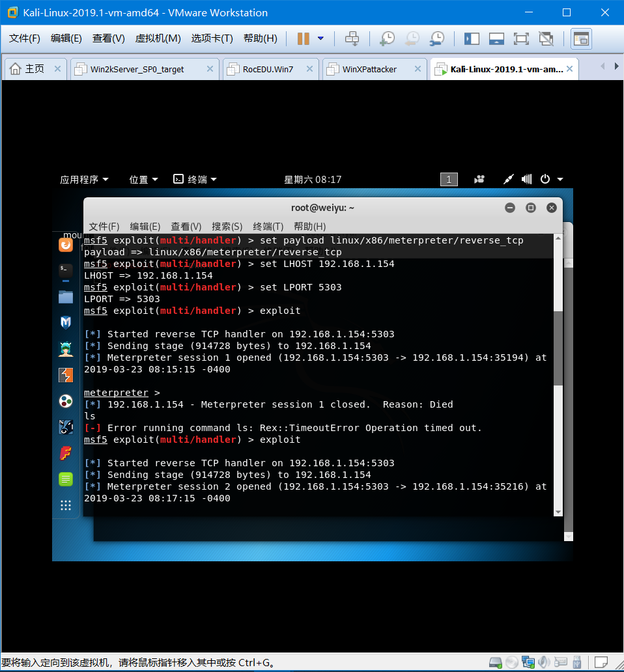This screenshot has width=624, height=672.
Task: Launch Firefox from the Kali dock
Action: pyautogui.click(x=66, y=245)
